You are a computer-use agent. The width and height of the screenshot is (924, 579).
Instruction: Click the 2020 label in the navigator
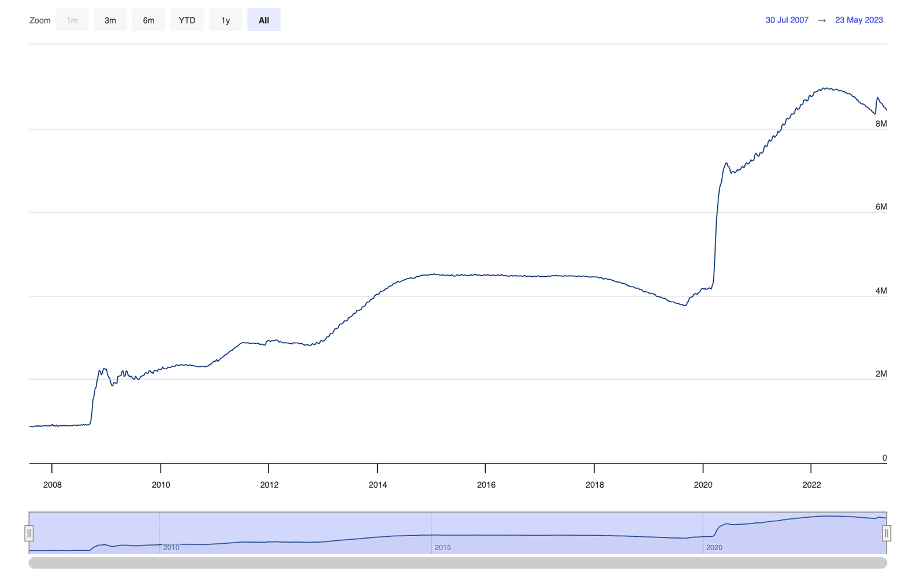[715, 547]
